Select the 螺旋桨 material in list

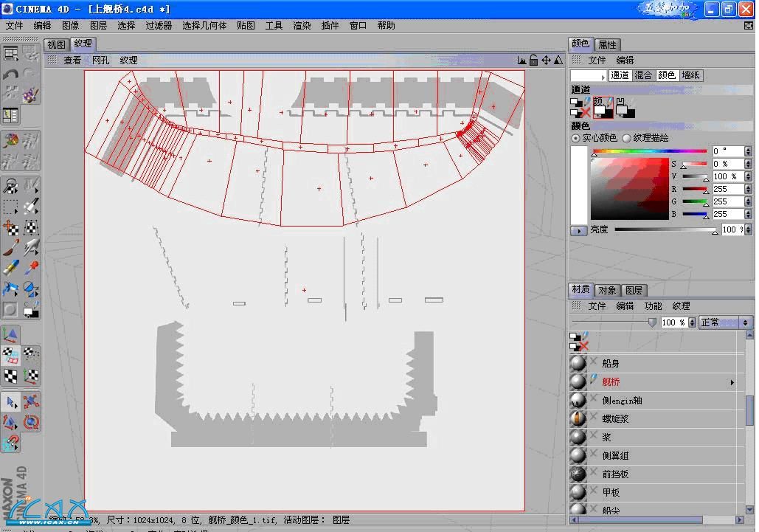[615, 418]
